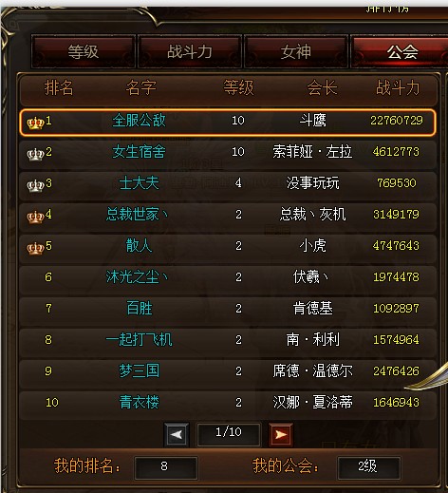Click the silver crown icon for rank 2

[x=35, y=155]
